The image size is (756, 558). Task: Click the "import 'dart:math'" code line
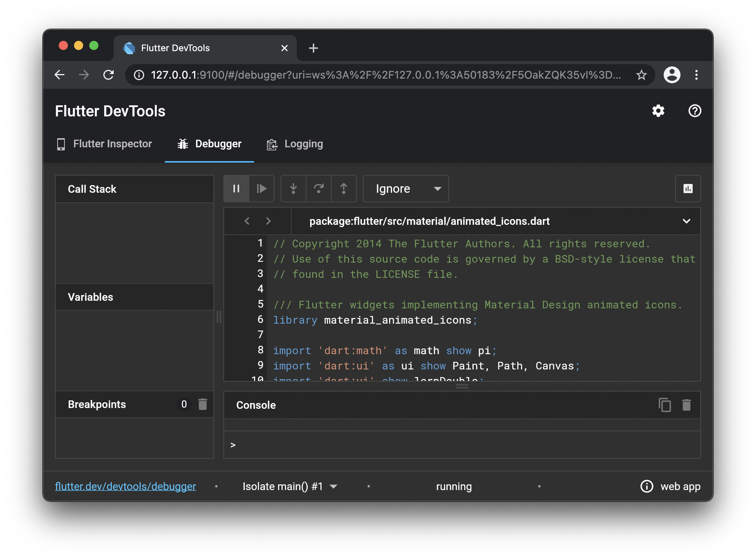(x=385, y=350)
